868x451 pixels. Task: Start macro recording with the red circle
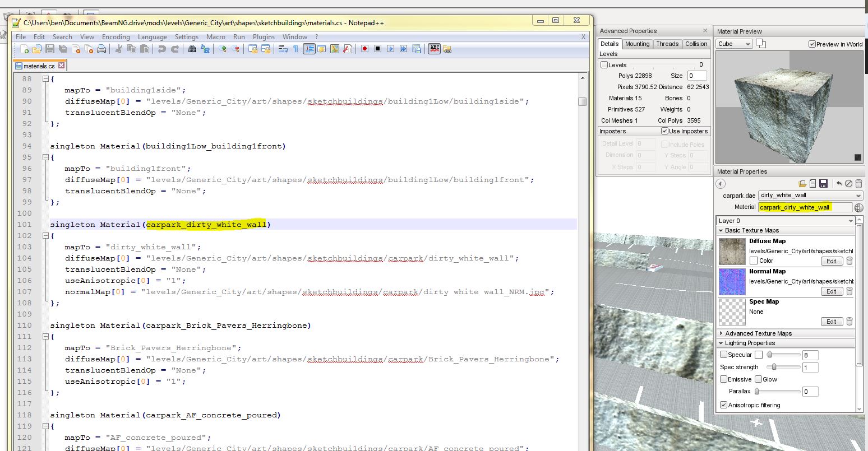click(x=364, y=49)
